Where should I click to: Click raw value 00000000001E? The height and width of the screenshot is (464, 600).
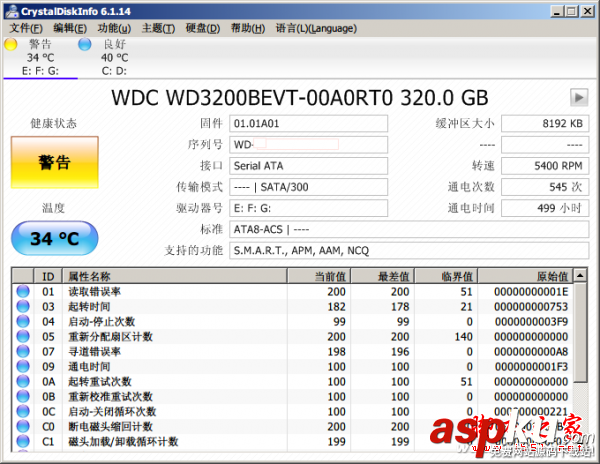[531, 292]
